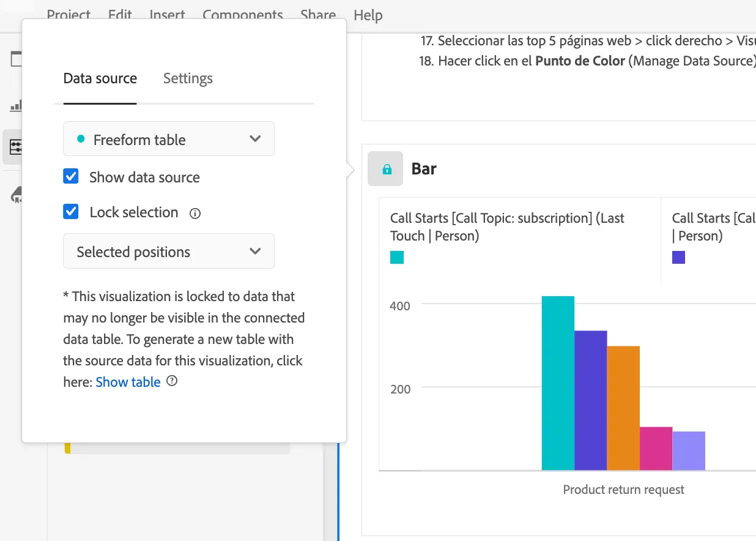Select the Components icon in left rail
Viewport: 756px width, 541px height.
pos(16,147)
